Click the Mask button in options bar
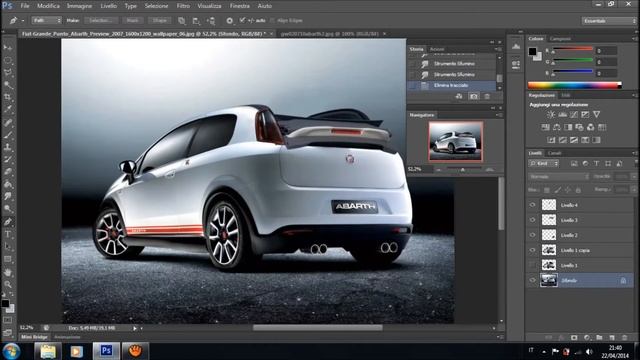Screen dimensions: 640x360 click(x=132, y=20)
